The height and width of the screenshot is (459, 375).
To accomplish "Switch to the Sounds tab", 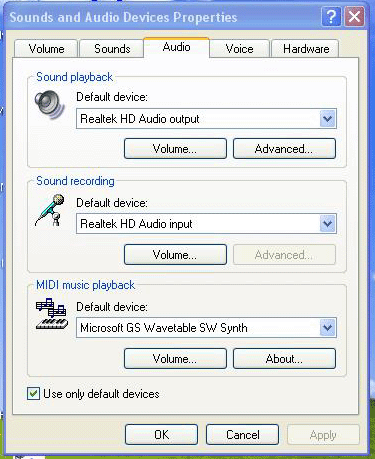I will (112, 49).
